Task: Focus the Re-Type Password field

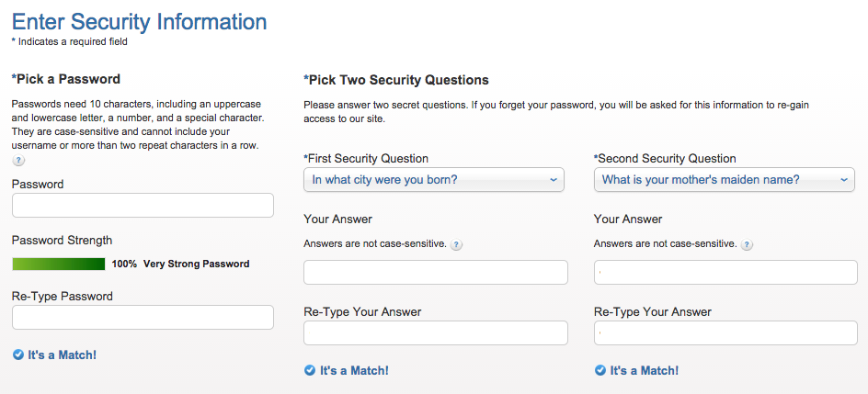Action: pyautogui.click(x=143, y=317)
